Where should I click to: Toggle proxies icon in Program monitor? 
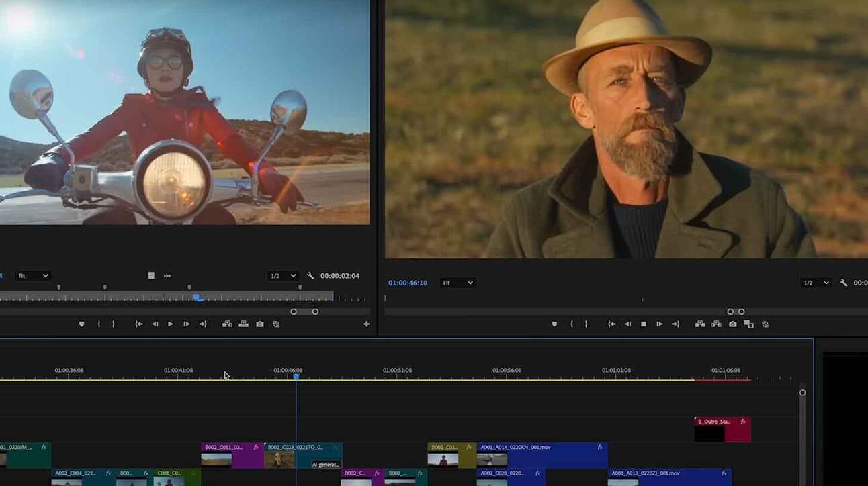click(765, 324)
